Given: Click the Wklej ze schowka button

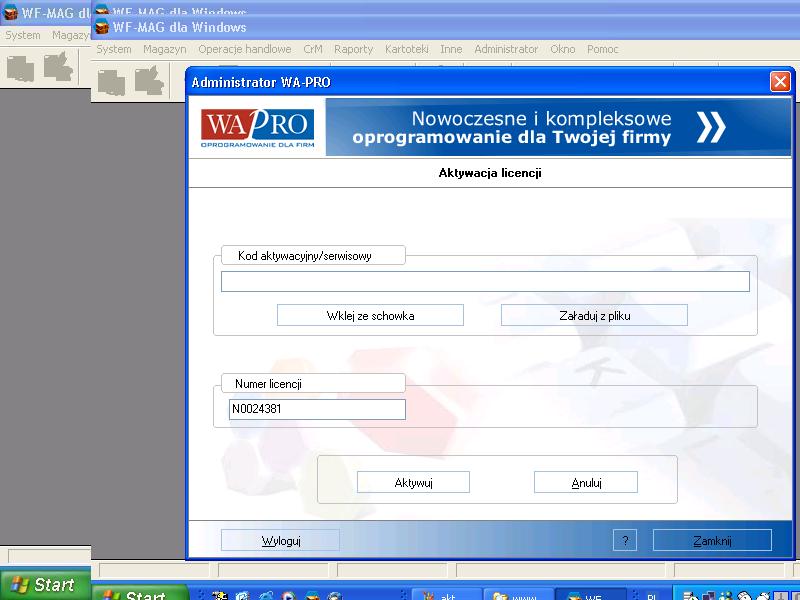Looking at the screenshot, I should [x=370, y=315].
